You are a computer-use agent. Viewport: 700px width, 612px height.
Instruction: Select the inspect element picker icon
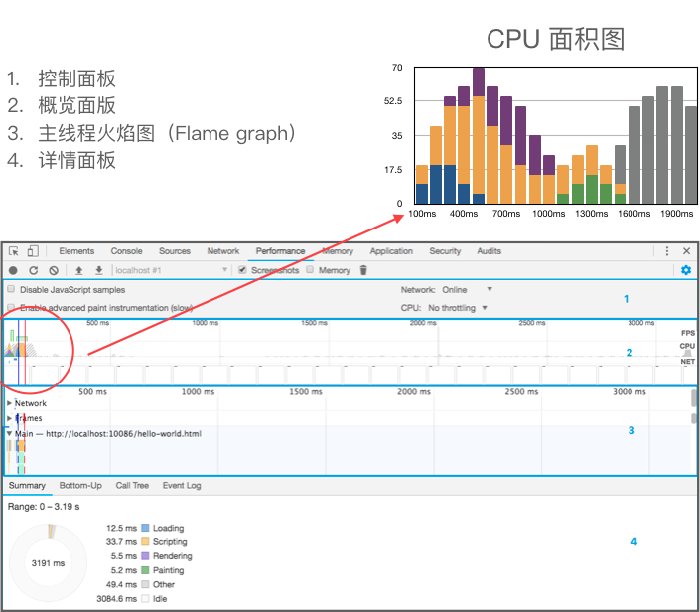click(14, 251)
